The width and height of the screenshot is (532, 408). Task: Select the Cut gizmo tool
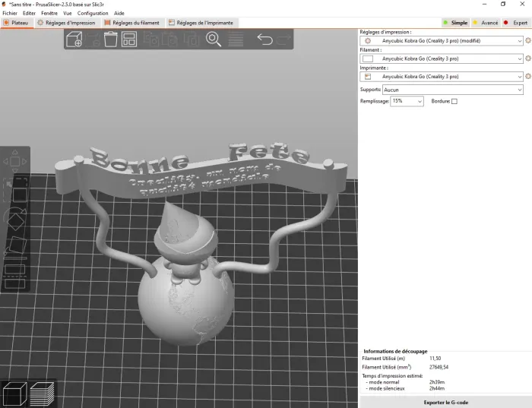pyautogui.click(x=15, y=276)
